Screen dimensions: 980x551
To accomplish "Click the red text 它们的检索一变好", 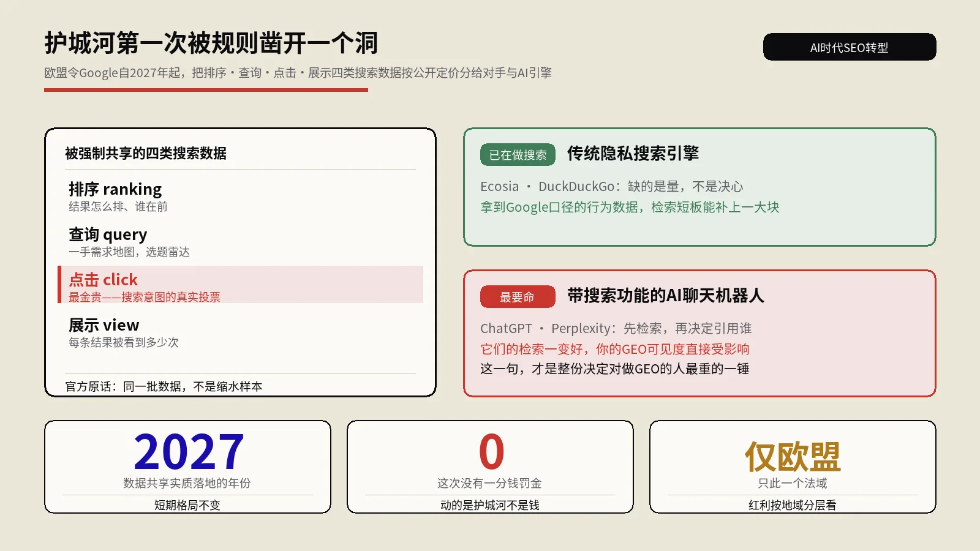I will [615, 350].
